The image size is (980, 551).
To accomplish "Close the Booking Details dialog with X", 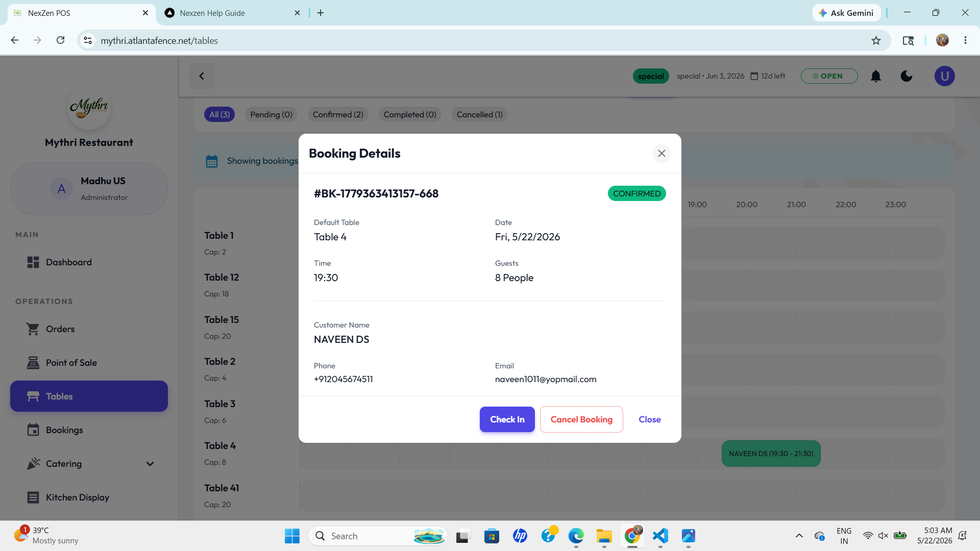I will click(661, 153).
